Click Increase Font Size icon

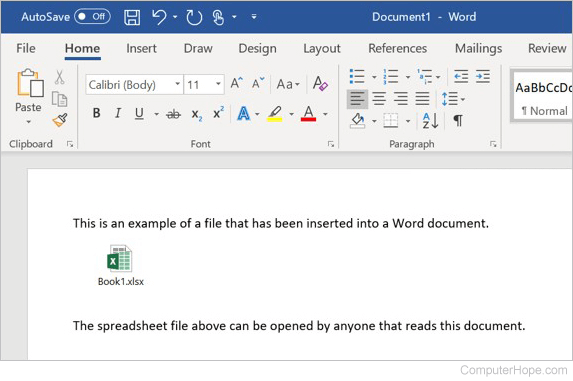coord(236,84)
